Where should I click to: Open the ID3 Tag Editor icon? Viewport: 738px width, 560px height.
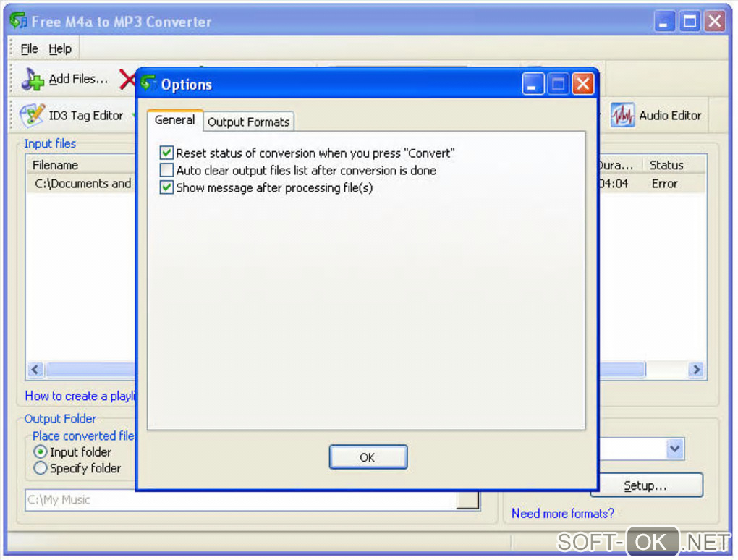coord(32,115)
